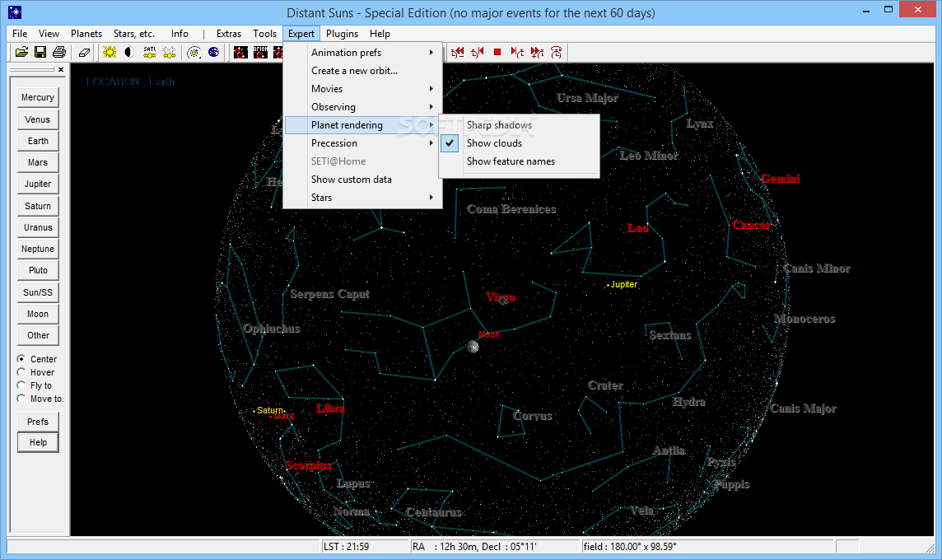This screenshot has height=560, width=942.
Task: Click the Venus button
Action: click(38, 119)
